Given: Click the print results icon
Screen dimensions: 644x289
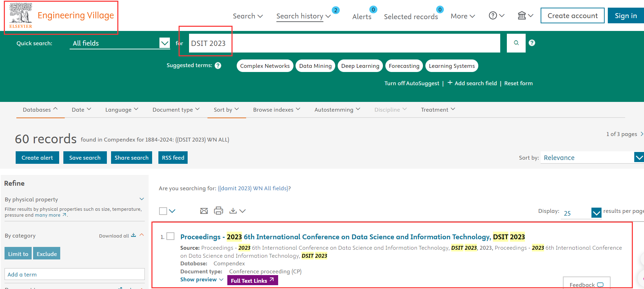Looking at the screenshot, I should 218,211.
